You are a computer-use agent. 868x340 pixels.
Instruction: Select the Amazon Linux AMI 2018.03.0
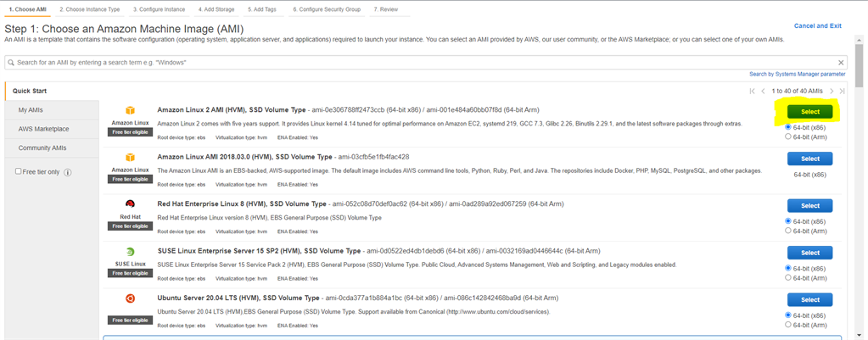point(809,159)
